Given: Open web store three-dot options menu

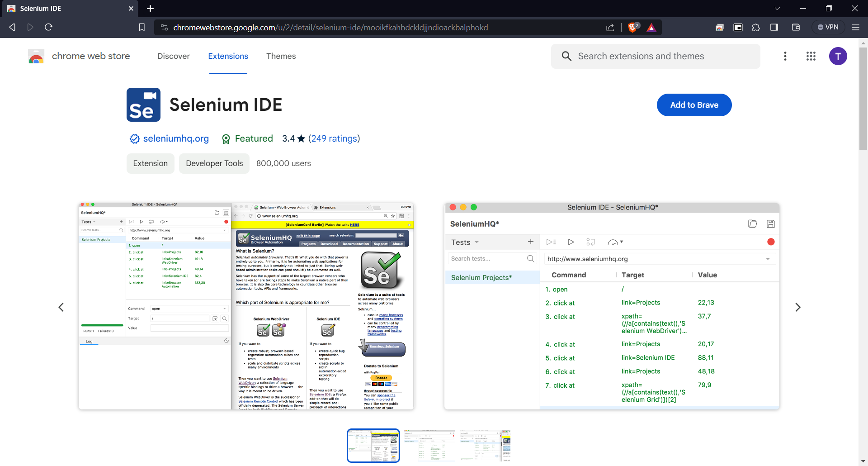Looking at the screenshot, I should click(x=785, y=56).
